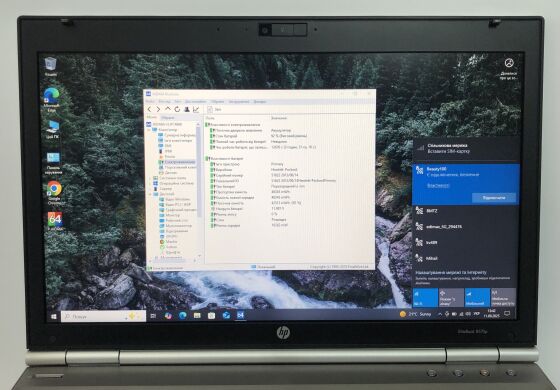Go forward using AIDA64 right arrow
The image size is (560, 390).
pos(158,109)
